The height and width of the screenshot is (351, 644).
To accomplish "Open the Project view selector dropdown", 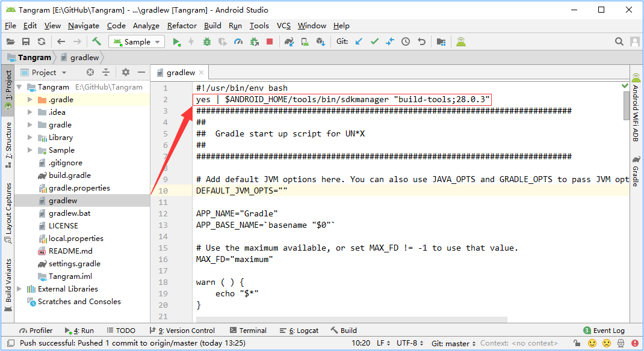I will coord(43,73).
